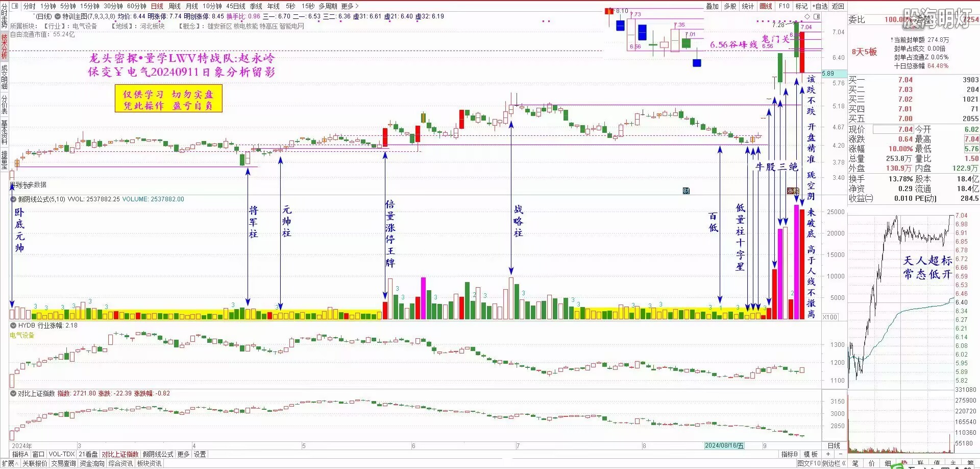980x469 pixels.
Task: Open 分时走势 left sidebar tab
Action: click(x=4, y=15)
